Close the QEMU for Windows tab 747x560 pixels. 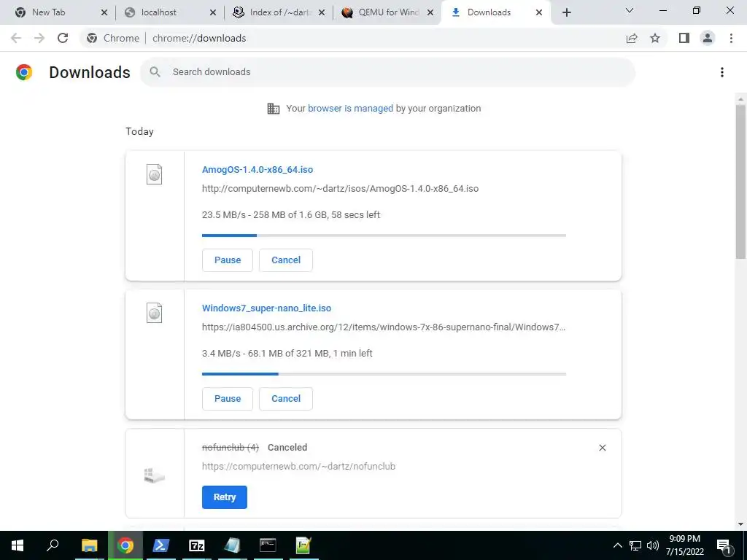pos(430,13)
